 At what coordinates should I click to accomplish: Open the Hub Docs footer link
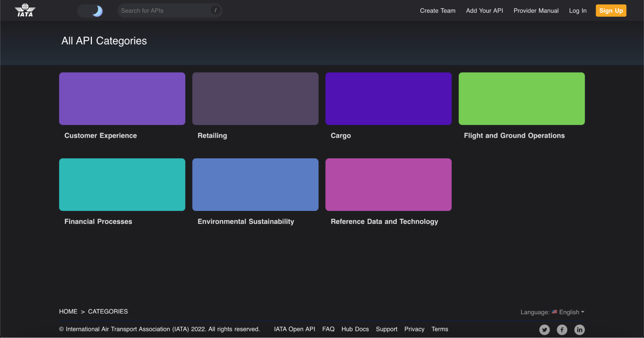click(x=355, y=329)
